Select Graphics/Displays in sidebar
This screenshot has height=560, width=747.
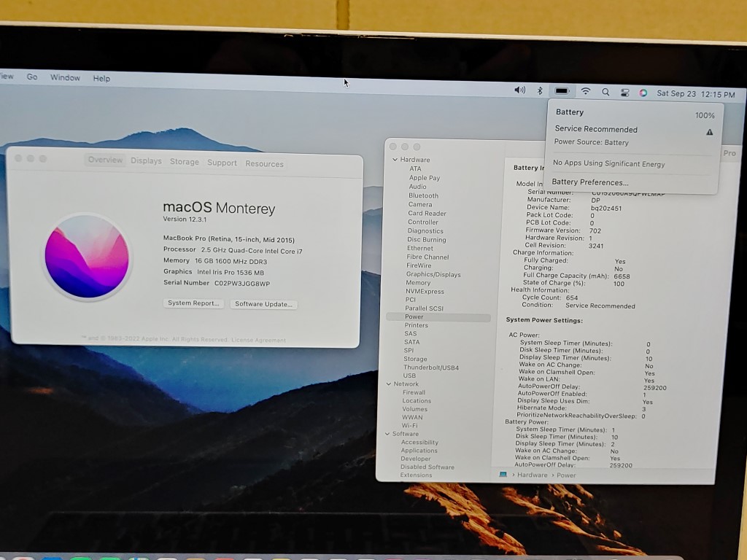(x=433, y=274)
